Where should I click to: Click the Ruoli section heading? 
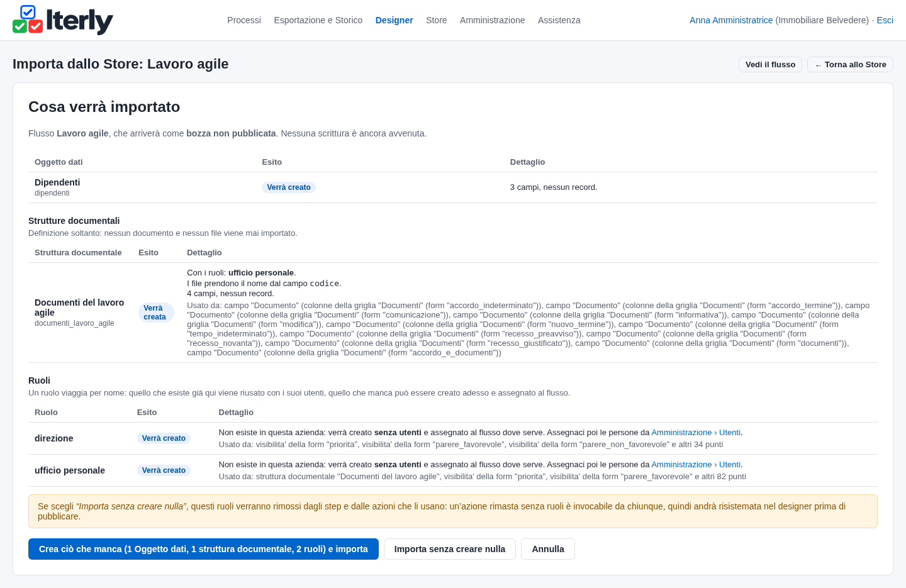(x=39, y=380)
